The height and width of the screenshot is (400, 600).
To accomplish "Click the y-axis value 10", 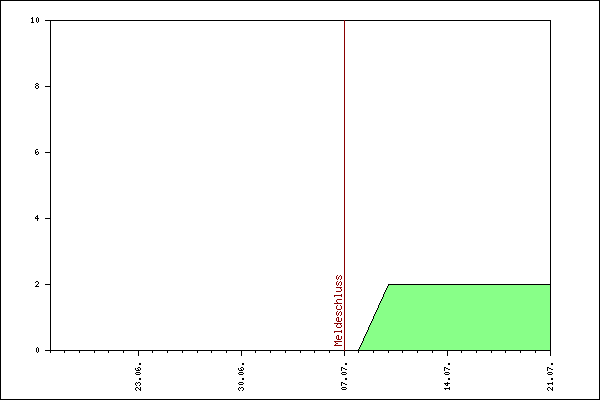I will 36,20.
